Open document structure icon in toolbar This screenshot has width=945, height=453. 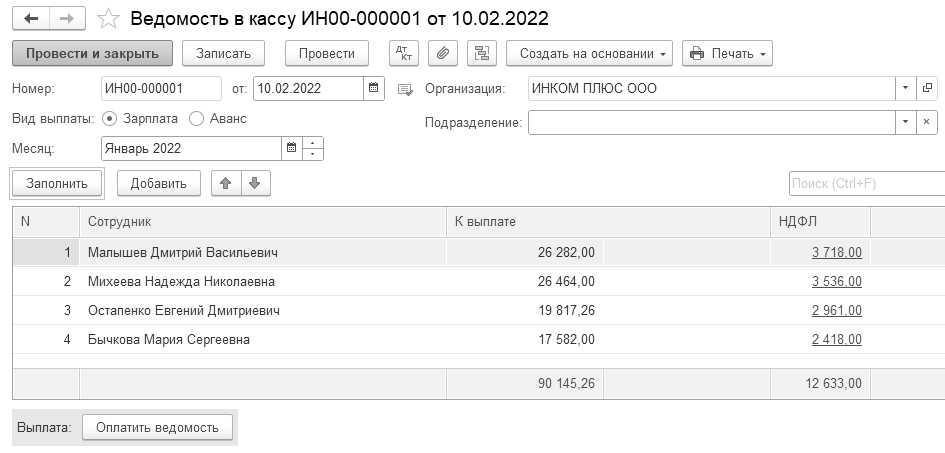click(482, 53)
